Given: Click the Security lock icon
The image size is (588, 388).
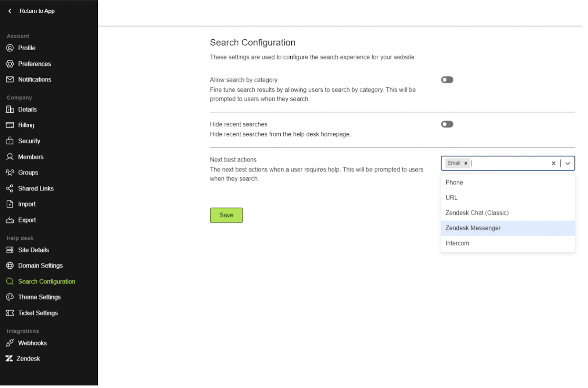Looking at the screenshot, I should tap(10, 141).
